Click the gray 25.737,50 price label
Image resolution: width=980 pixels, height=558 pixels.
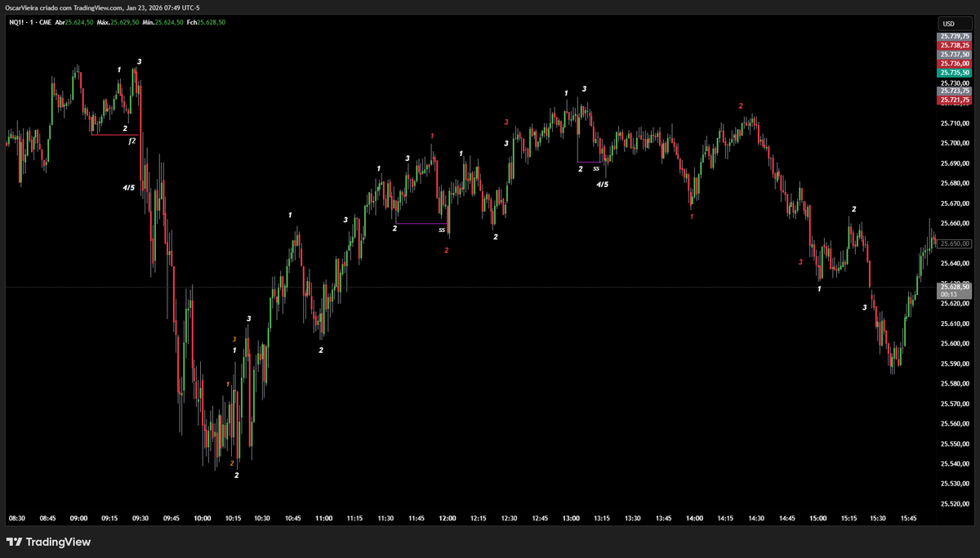point(954,55)
